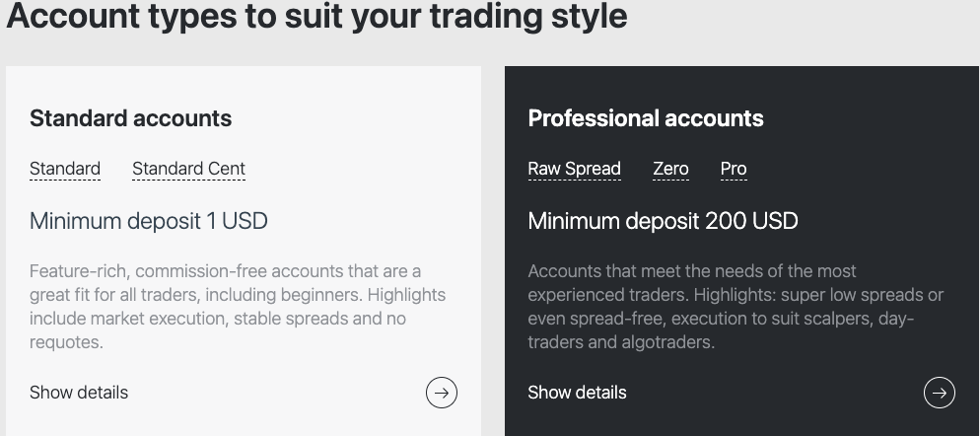Click the Standard accounts heading
The width and height of the screenshot is (980, 436).
pos(130,118)
